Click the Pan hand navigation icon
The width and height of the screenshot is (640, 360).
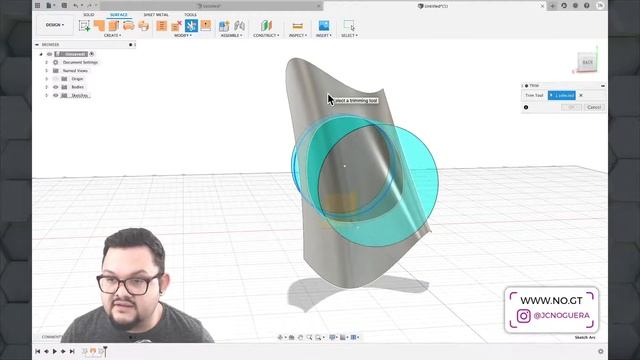(x=300, y=337)
